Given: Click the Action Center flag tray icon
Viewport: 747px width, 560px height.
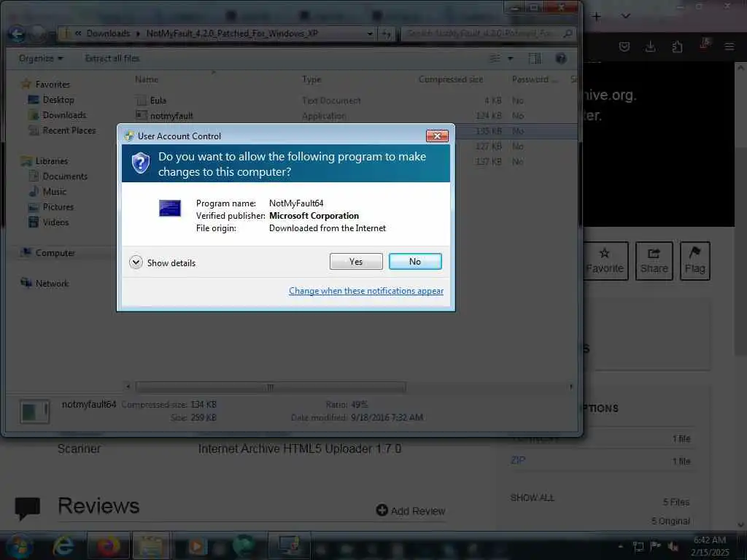Looking at the screenshot, I should click(x=656, y=546).
